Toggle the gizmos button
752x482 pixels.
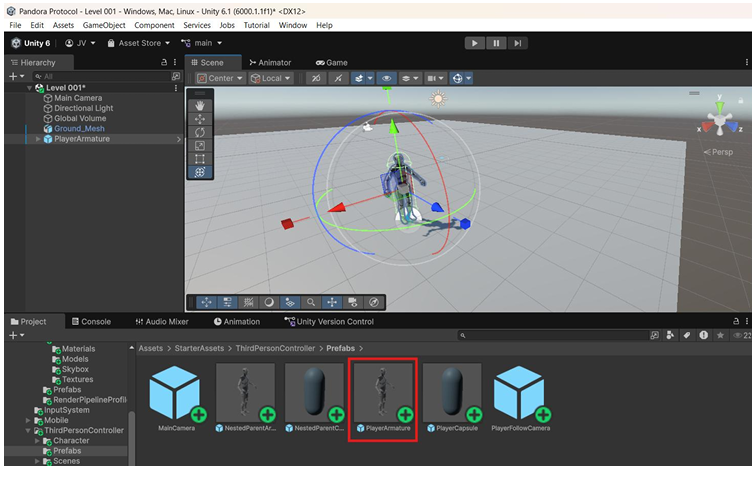457,78
